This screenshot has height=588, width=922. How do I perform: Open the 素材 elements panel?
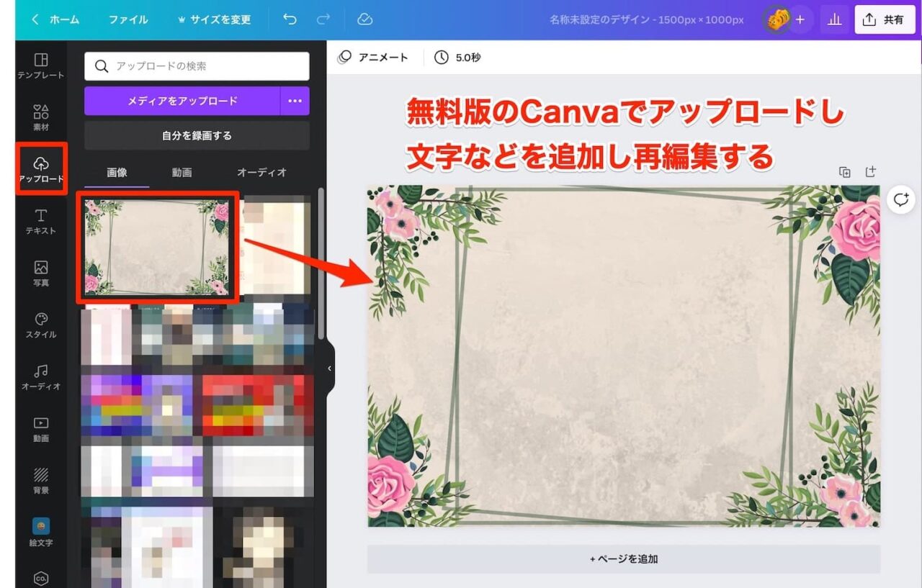click(x=41, y=117)
